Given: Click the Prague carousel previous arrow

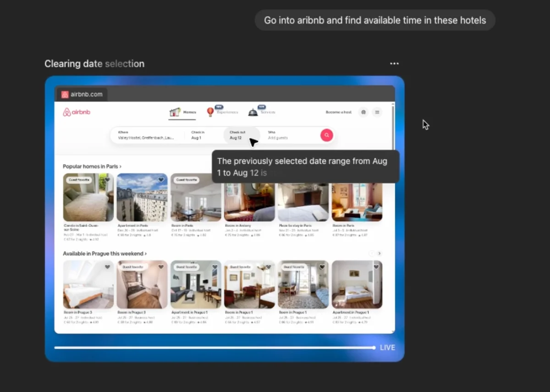Looking at the screenshot, I should click(x=371, y=254).
